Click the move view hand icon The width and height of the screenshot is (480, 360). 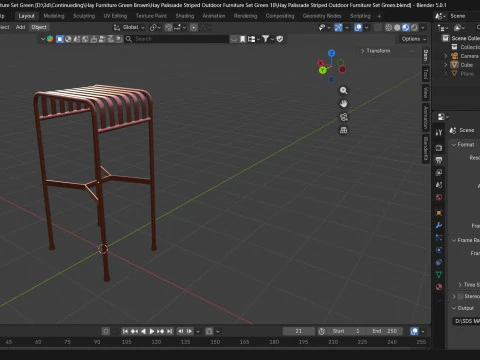pyautogui.click(x=343, y=104)
